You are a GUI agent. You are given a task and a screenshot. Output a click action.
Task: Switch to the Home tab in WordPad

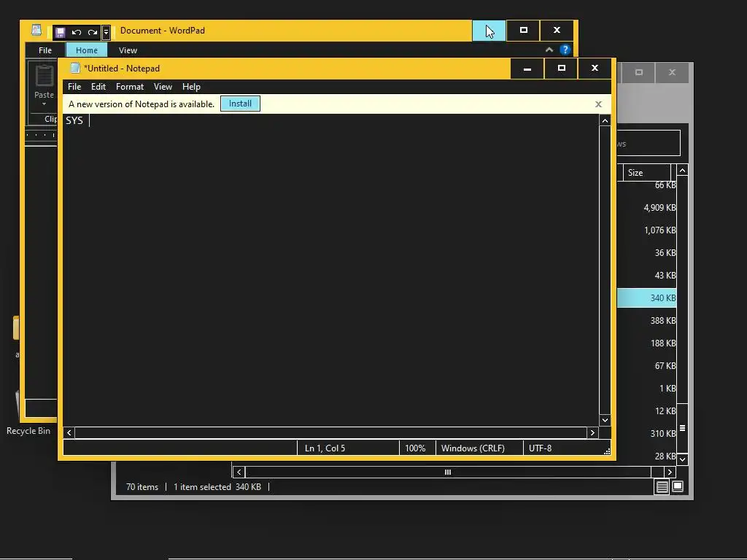point(86,50)
